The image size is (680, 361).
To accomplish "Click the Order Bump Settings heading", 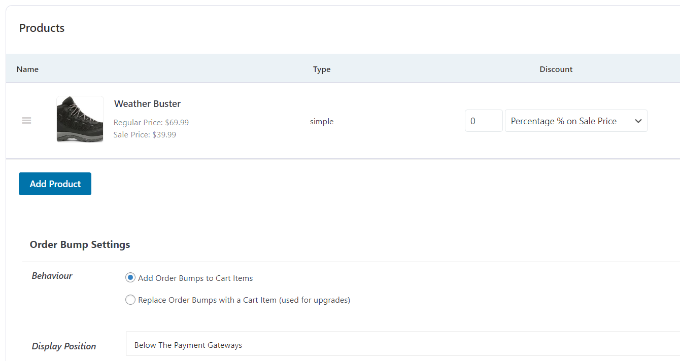I will 80,245.
